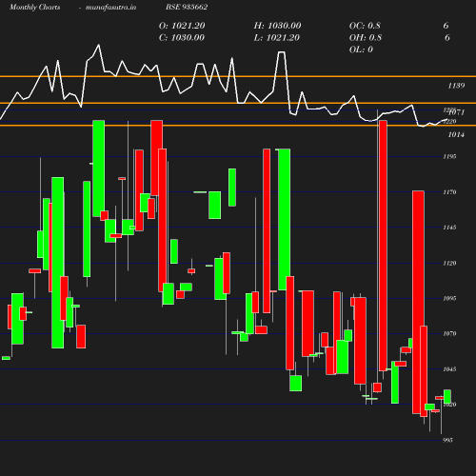The width and height of the screenshot is (476, 476).
Task: Click the low value 'L: 1021.20'
Action: (x=277, y=38)
